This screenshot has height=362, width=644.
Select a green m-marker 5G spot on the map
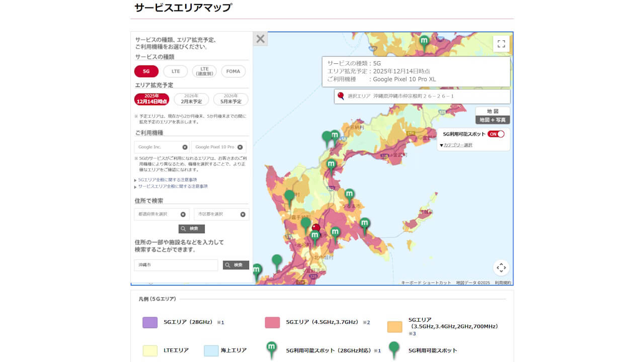[331, 162]
